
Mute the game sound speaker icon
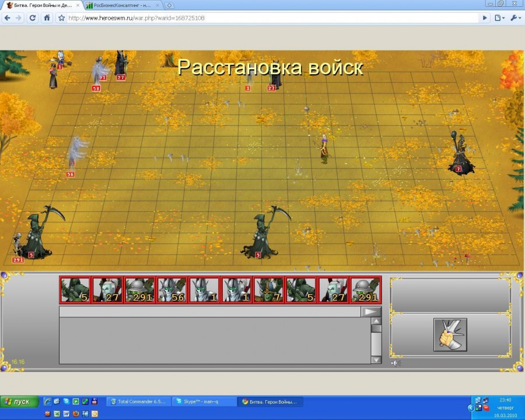pyautogui.click(x=395, y=363)
